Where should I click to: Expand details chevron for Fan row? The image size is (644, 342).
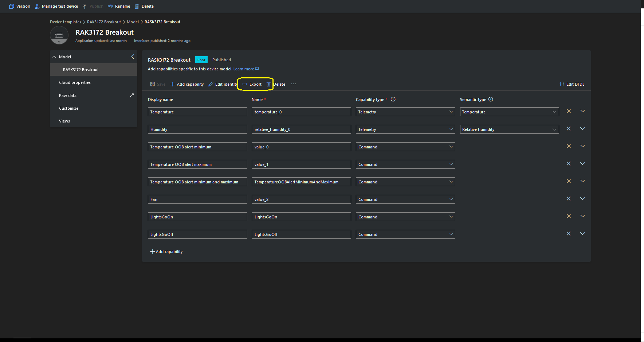pos(582,199)
